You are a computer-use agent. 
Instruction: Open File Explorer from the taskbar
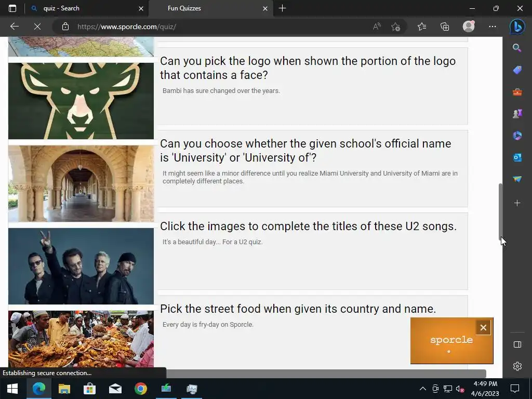point(64,389)
